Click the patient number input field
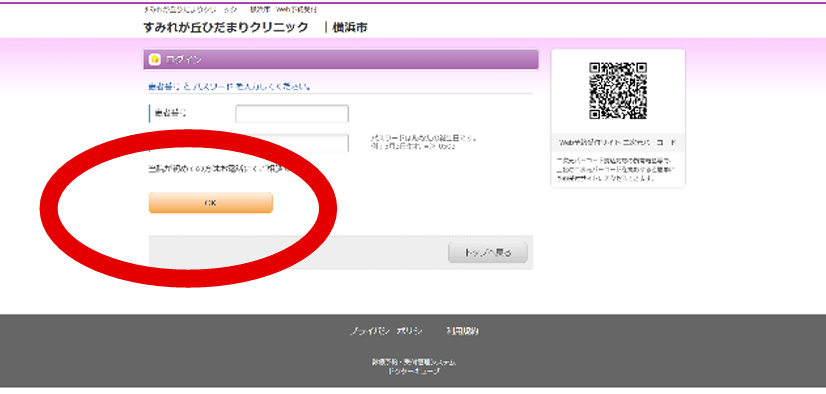The image size is (826, 394). (x=292, y=114)
